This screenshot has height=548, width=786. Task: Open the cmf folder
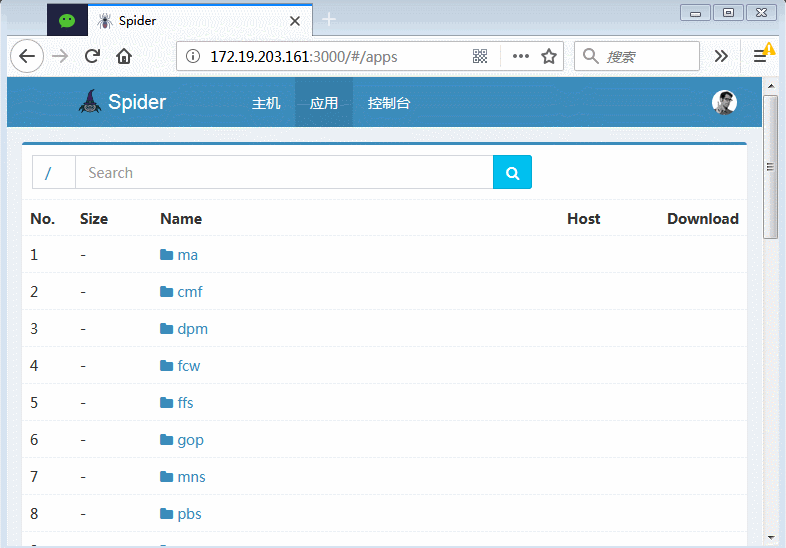coord(190,292)
